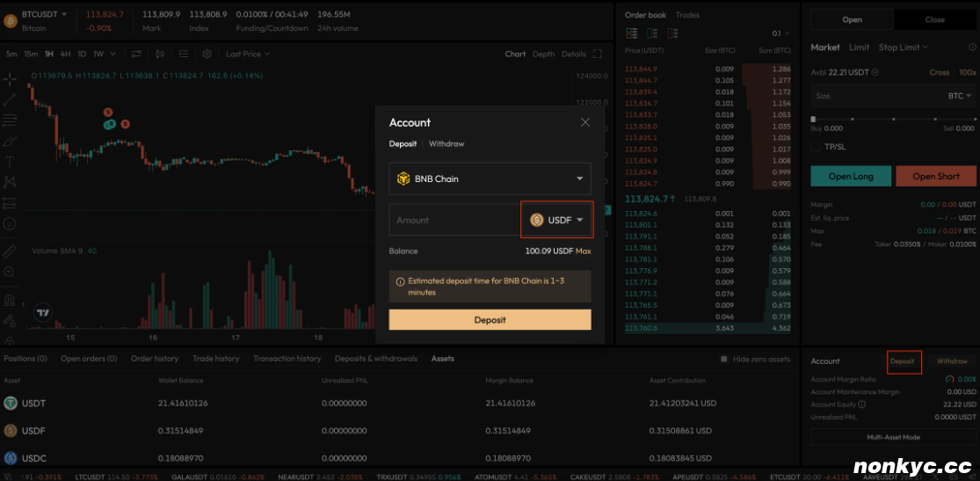Image resolution: width=980 pixels, height=481 pixels.
Task: Select the 1D timeframe
Action: point(82,54)
